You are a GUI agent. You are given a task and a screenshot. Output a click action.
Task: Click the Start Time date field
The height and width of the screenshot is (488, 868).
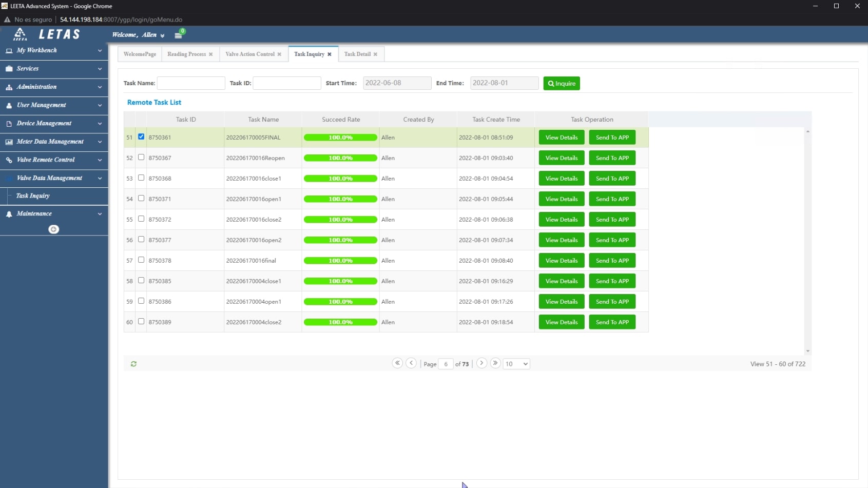click(x=397, y=83)
